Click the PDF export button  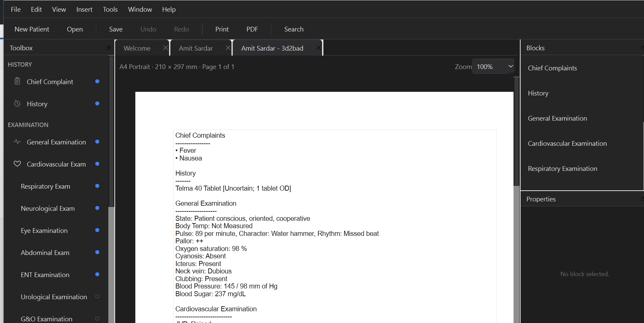point(252,29)
